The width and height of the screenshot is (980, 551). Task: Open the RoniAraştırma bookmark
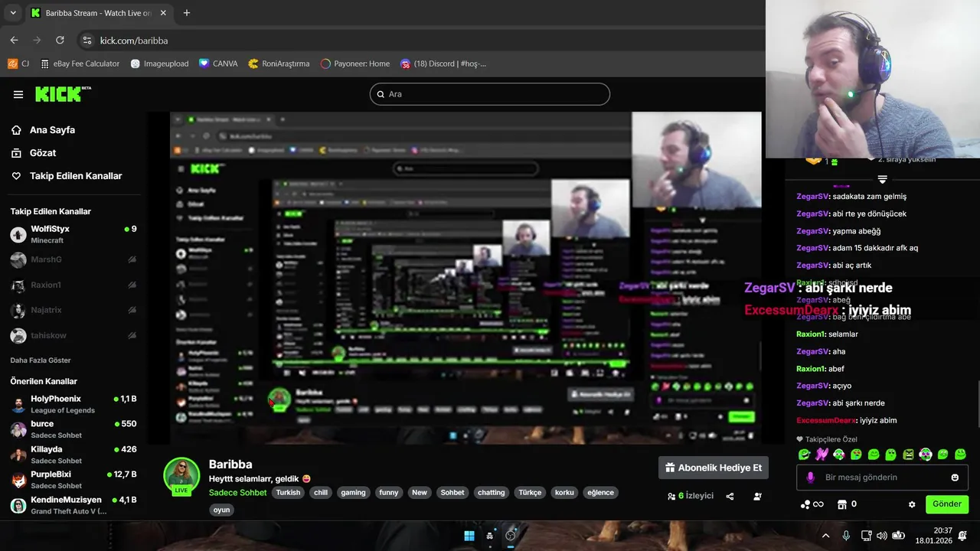[279, 64]
